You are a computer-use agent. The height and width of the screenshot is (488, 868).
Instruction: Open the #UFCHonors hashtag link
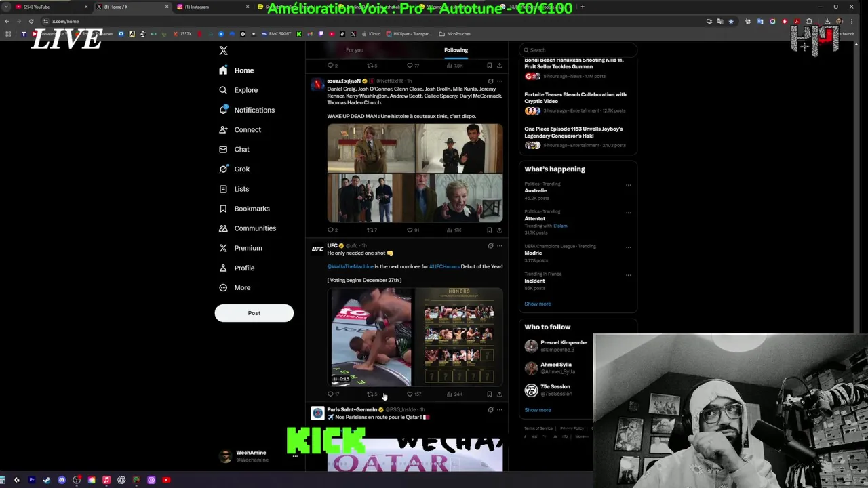pos(444,266)
